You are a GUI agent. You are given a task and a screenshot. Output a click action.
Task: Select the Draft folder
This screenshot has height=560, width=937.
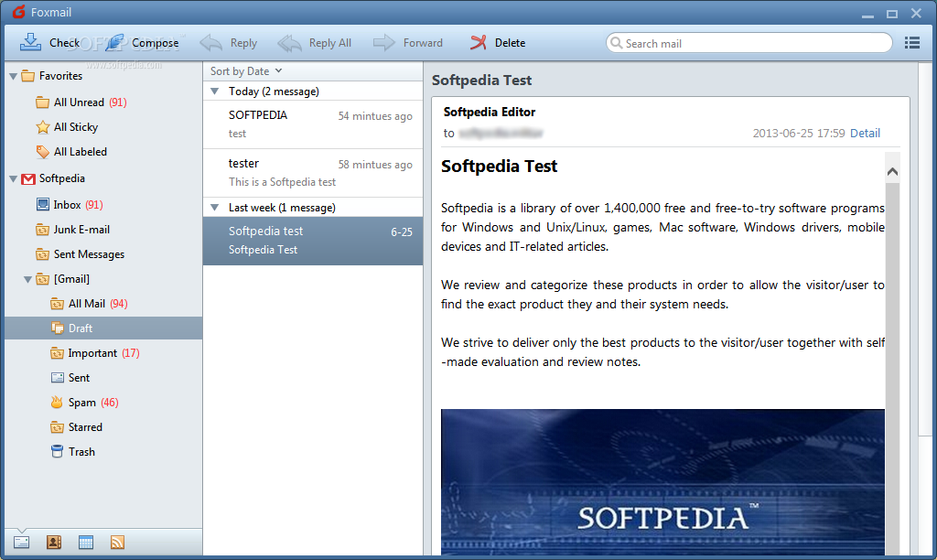(x=103, y=328)
